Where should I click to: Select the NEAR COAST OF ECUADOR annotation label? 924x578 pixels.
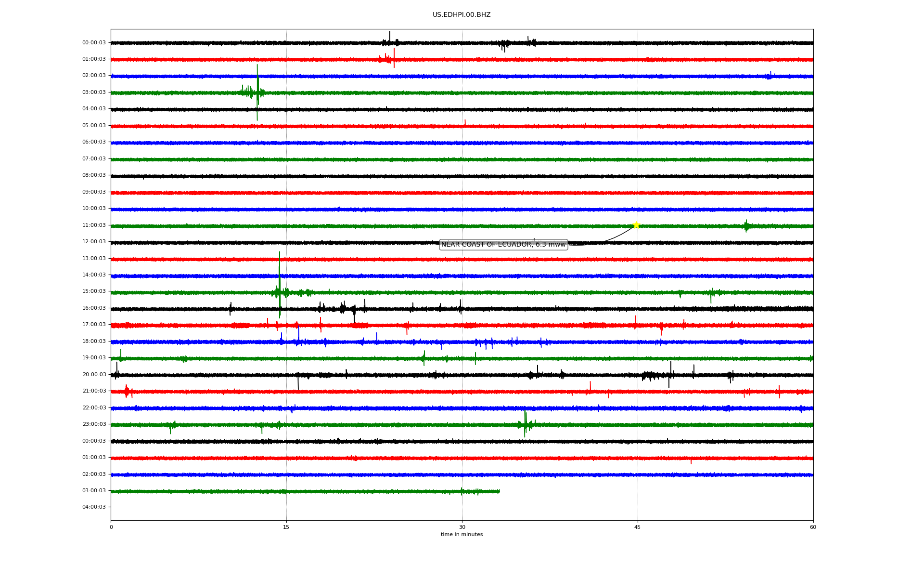[x=503, y=245]
